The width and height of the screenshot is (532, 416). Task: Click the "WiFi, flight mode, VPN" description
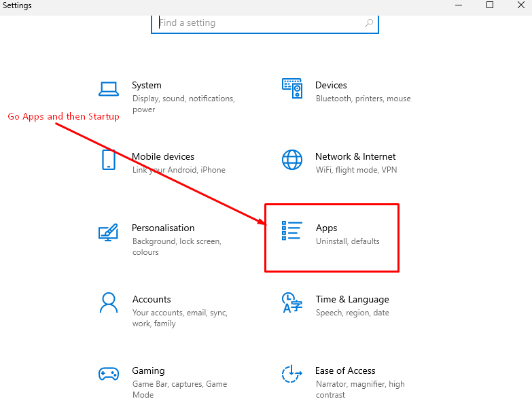pyautogui.click(x=356, y=170)
